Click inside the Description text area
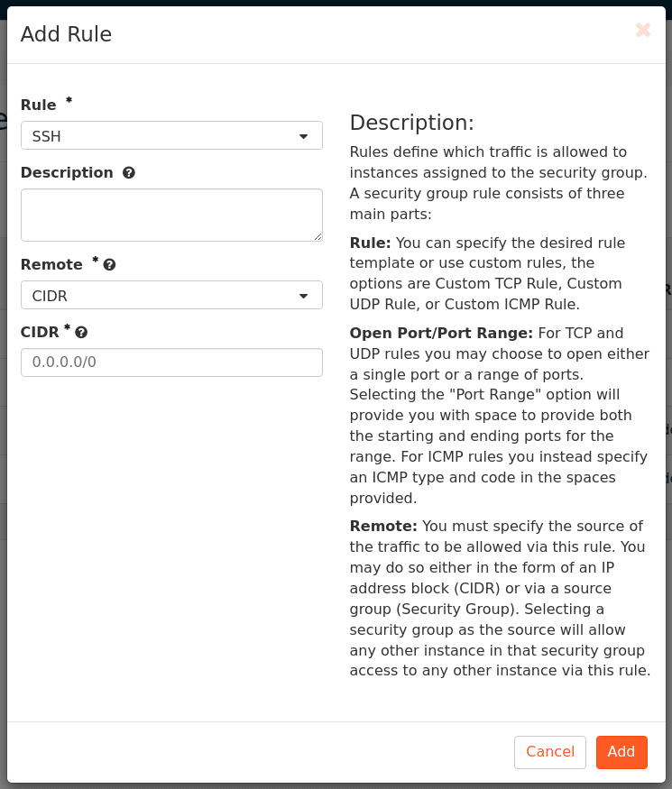Image resolution: width=672 pixels, height=789 pixels. (x=171, y=215)
